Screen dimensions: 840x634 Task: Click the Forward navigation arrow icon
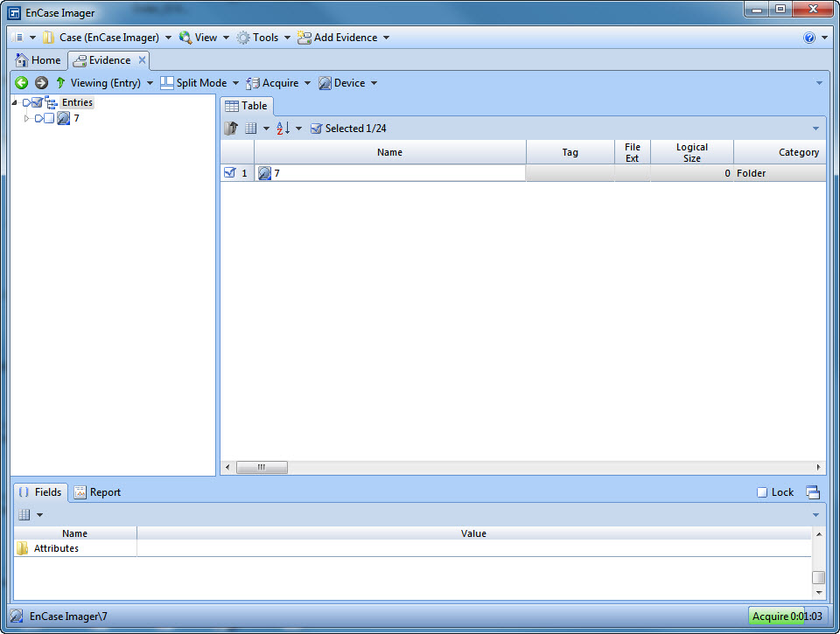(x=41, y=83)
